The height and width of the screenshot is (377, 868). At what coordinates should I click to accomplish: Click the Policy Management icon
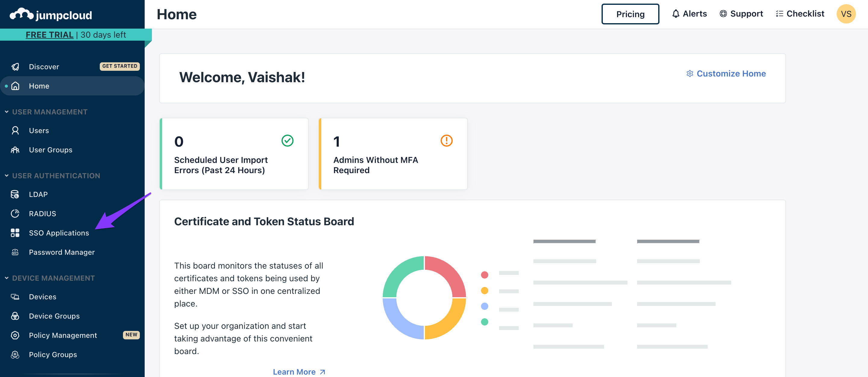pyautogui.click(x=15, y=335)
